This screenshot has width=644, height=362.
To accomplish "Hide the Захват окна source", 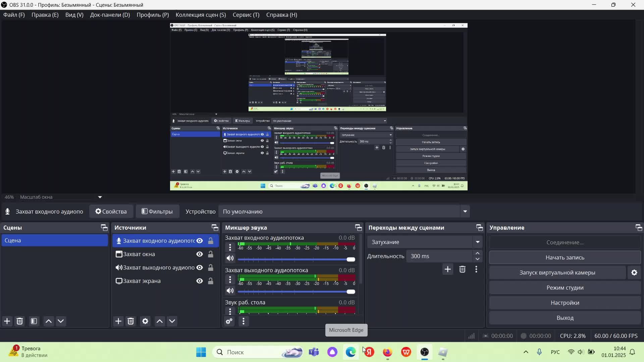I will [x=200, y=254].
